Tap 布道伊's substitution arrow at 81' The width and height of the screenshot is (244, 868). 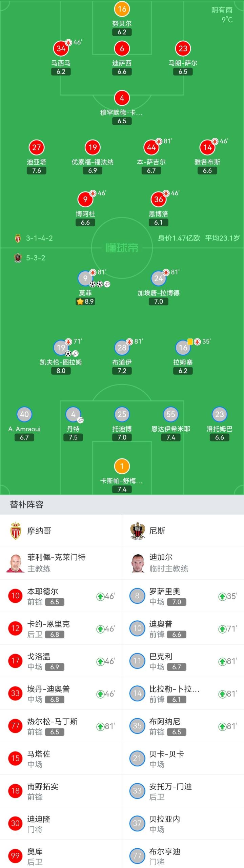[x=129, y=342]
